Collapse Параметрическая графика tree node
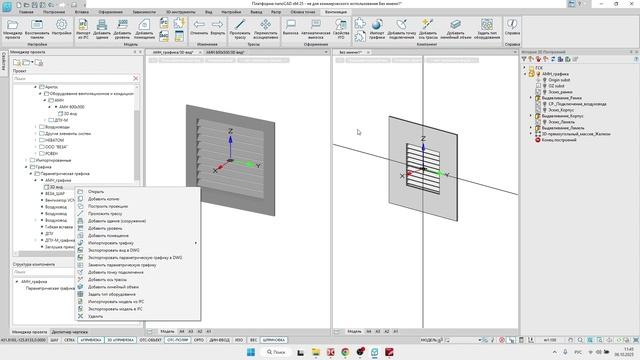 pyautogui.click(x=31, y=173)
